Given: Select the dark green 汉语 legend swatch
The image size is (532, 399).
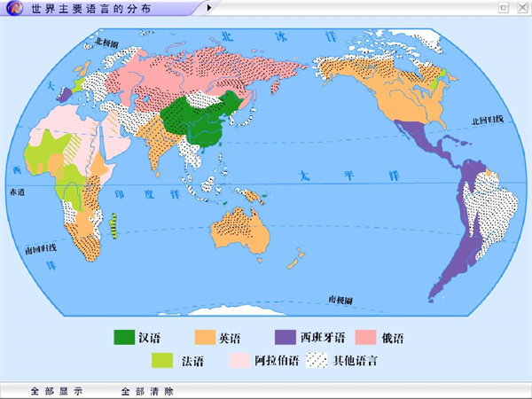Looking at the screenshot, I should 124,338.
